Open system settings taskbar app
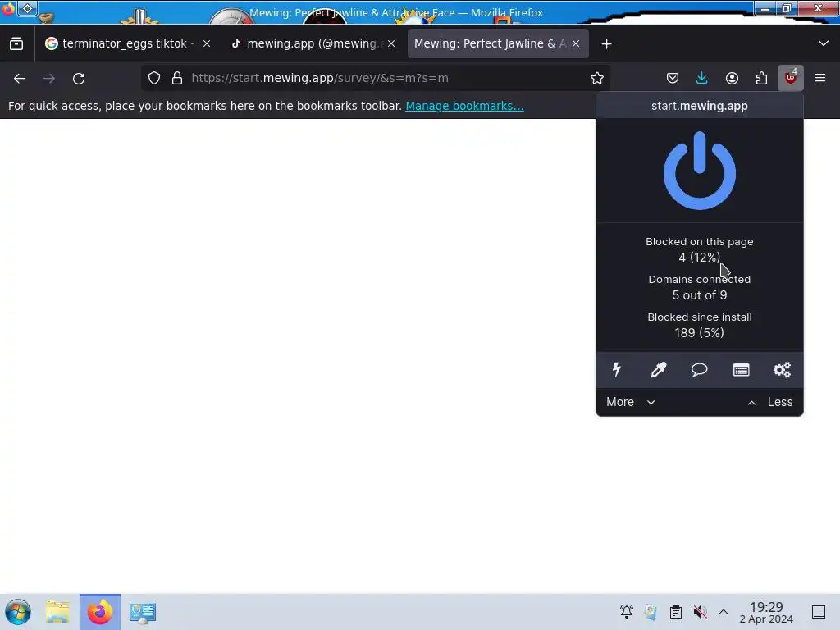The height and width of the screenshot is (630, 840). point(143,612)
